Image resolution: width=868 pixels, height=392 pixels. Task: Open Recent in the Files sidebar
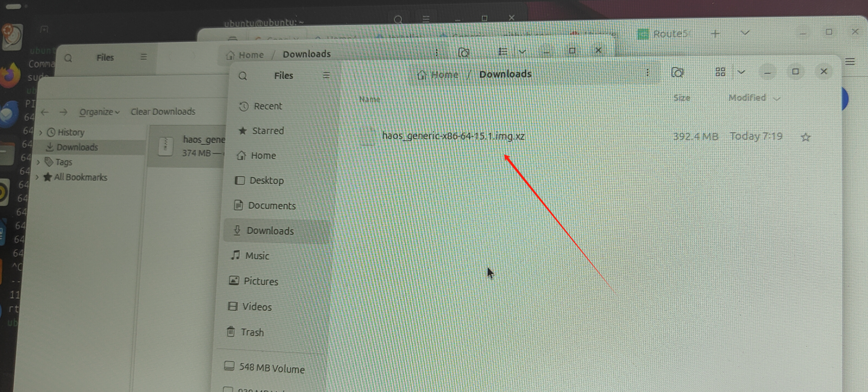[x=267, y=106]
